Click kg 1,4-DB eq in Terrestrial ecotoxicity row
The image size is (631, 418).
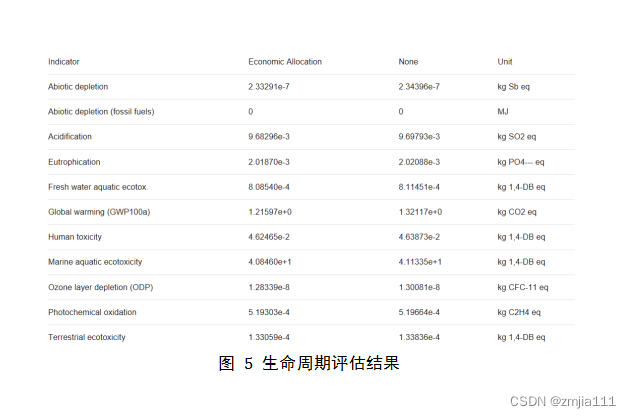(521, 337)
